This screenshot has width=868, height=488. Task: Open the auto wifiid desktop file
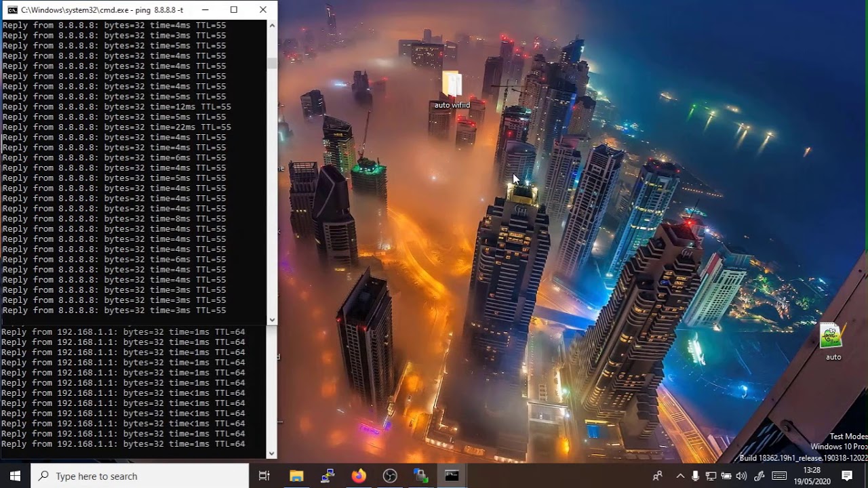coord(452,89)
